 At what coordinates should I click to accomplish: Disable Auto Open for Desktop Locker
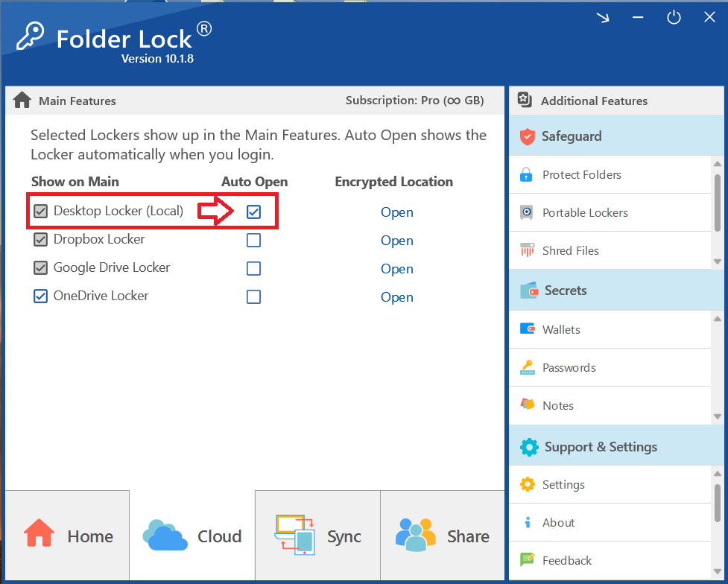pyautogui.click(x=254, y=212)
